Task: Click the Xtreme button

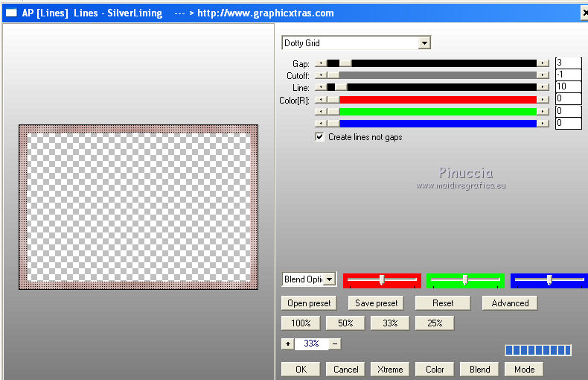Action: coord(390,370)
